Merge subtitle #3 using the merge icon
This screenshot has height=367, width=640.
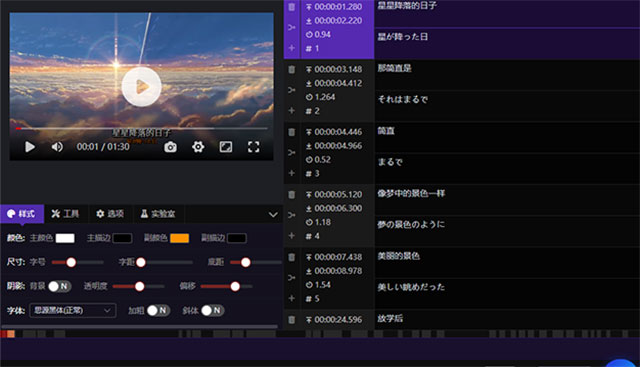(x=291, y=152)
